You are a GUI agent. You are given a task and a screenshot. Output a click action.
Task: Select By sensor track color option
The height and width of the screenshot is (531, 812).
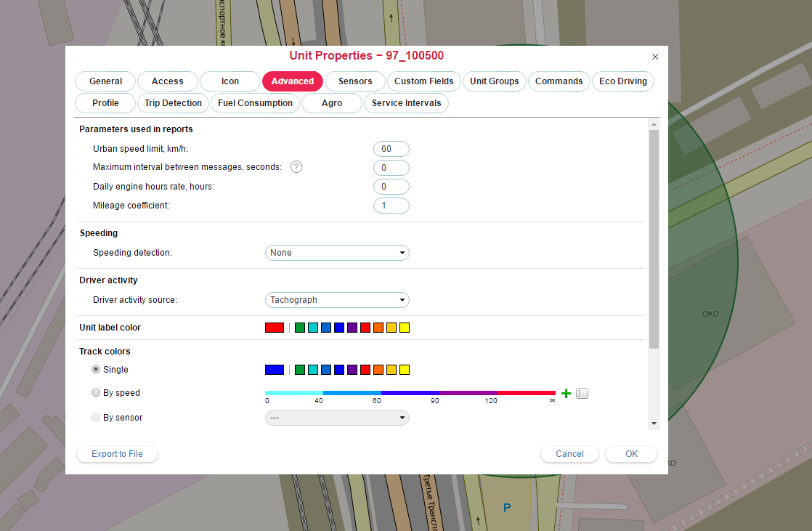point(96,418)
